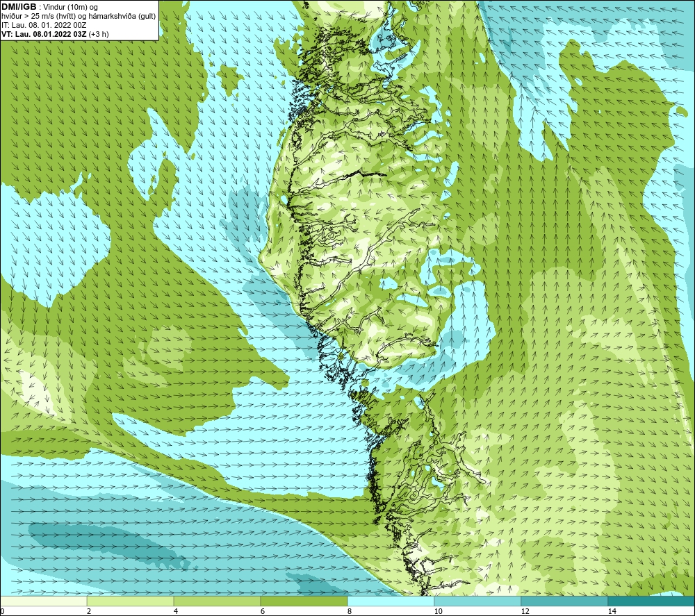This screenshot has width=695, height=616.
Task: Select the dark teal segment above 14
Action: point(651,601)
